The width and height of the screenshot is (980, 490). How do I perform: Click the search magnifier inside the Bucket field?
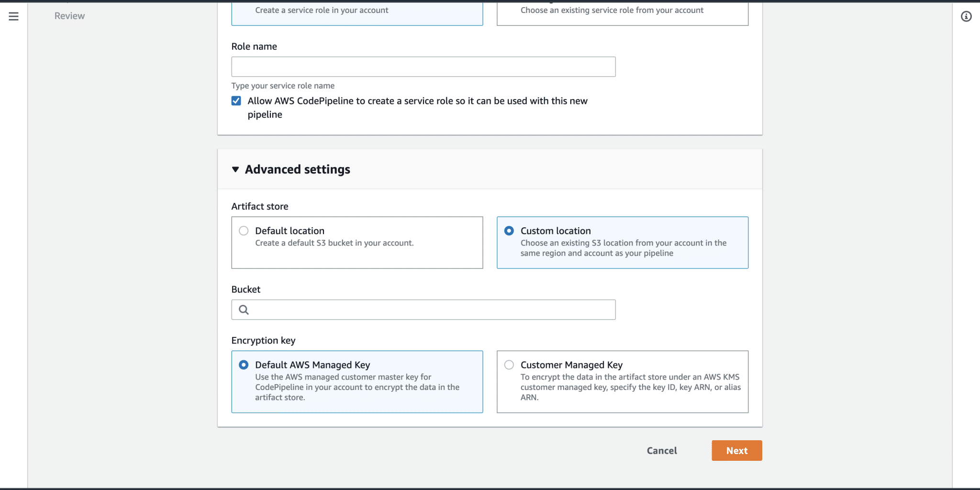click(x=244, y=310)
